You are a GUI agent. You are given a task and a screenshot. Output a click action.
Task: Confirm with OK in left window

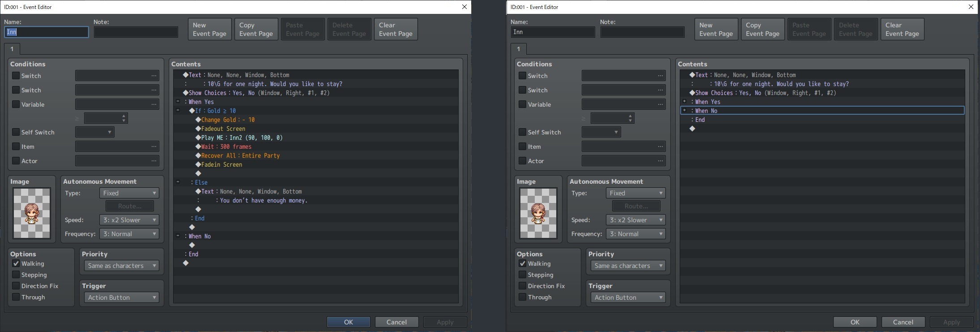tap(349, 322)
